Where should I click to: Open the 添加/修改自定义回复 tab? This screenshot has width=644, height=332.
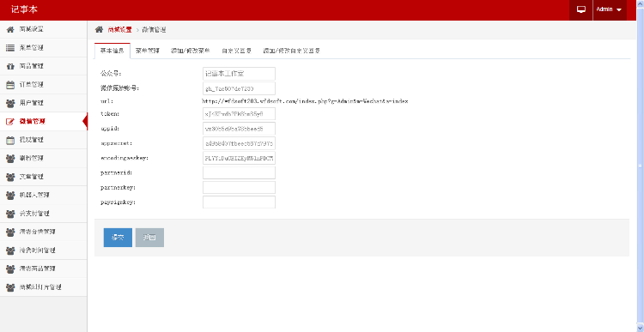[292, 51]
